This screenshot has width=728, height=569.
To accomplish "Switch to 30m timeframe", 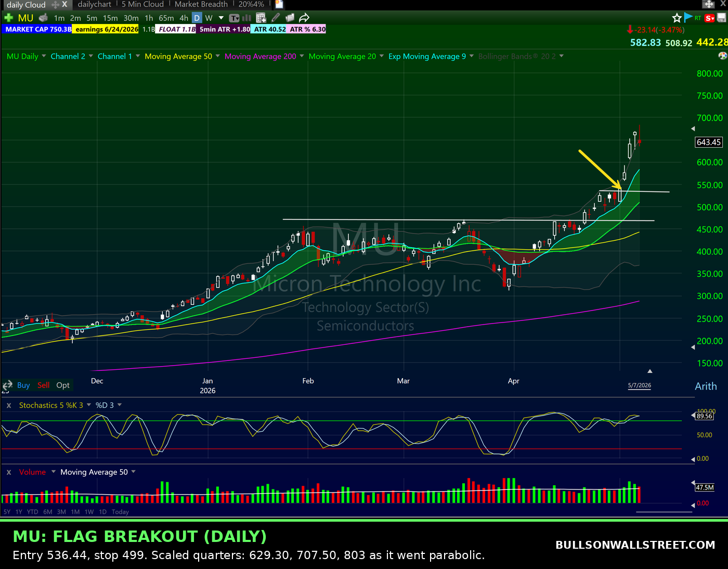I will [131, 18].
